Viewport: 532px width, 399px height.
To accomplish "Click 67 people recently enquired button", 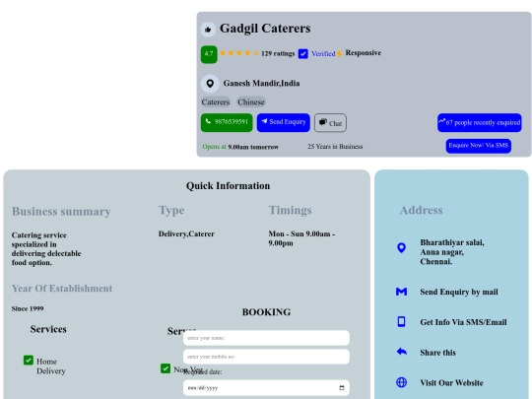I will point(479,123).
